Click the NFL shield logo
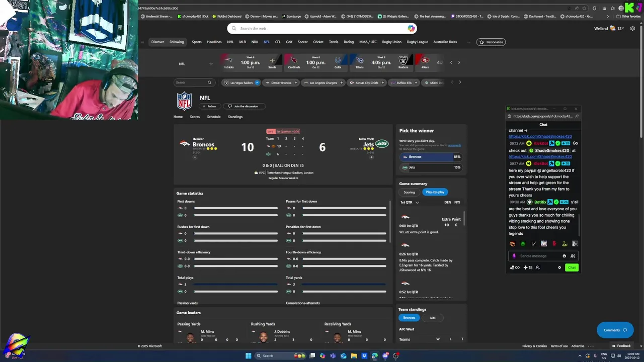 coord(184,101)
